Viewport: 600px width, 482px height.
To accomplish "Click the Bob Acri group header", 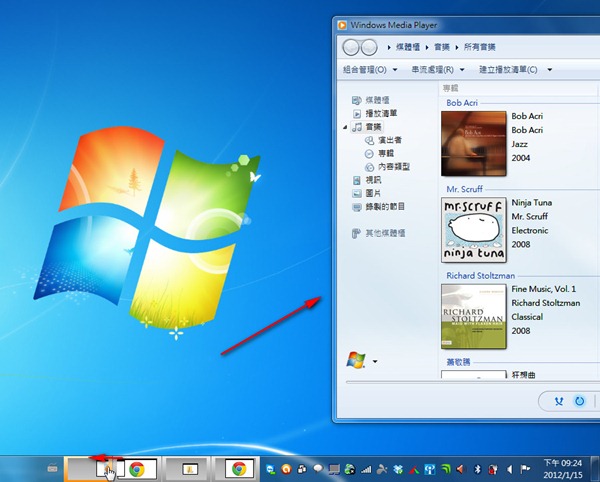I will click(x=462, y=103).
